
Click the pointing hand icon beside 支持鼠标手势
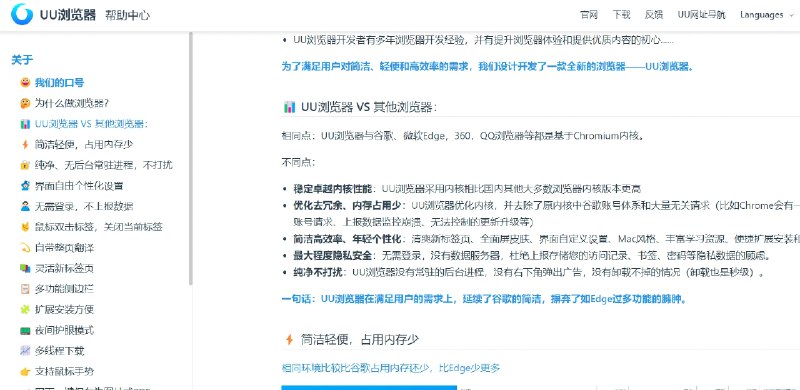[25, 371]
